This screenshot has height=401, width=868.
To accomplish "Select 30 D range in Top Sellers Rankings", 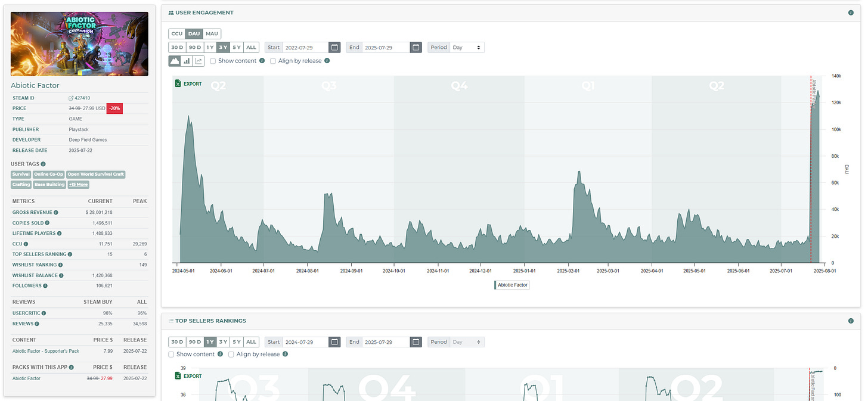I will click(x=177, y=342).
